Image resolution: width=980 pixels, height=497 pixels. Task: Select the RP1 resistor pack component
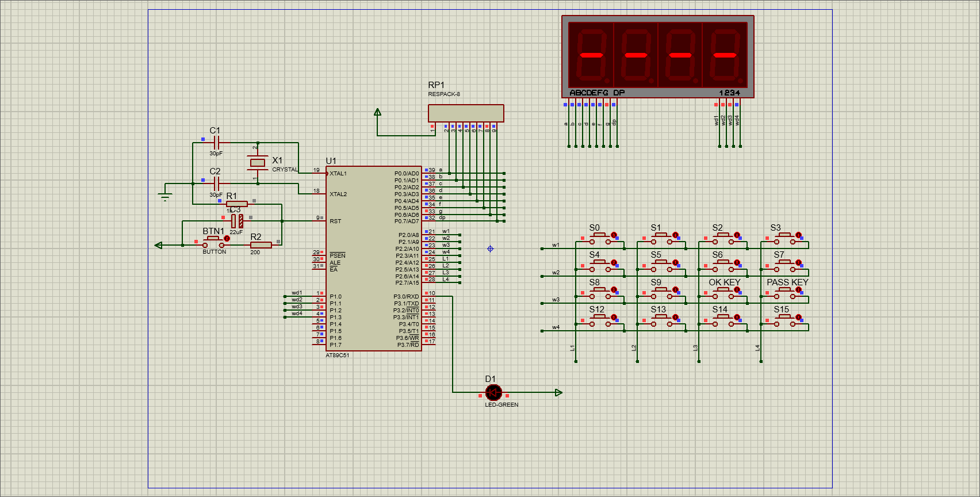466,113
